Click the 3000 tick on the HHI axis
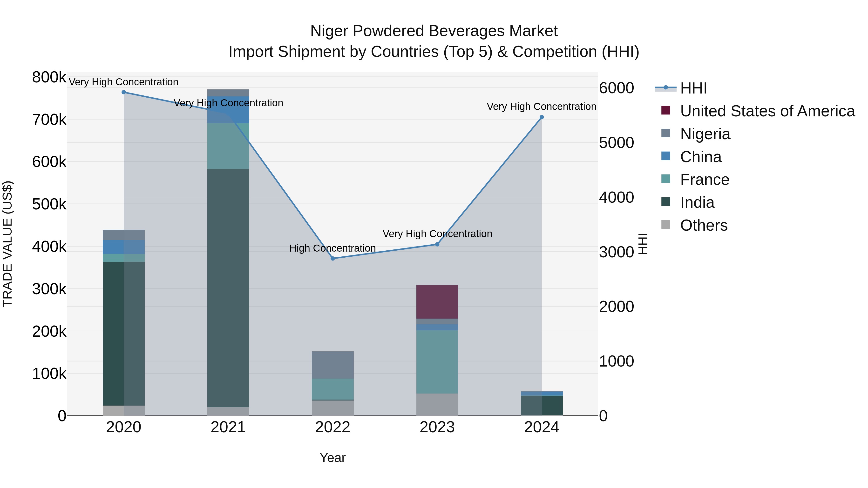This screenshot has width=868, height=488. pyautogui.click(x=617, y=252)
